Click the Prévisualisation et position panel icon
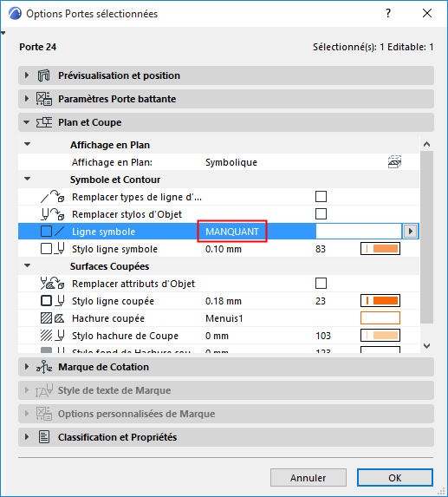 pyautogui.click(x=43, y=75)
